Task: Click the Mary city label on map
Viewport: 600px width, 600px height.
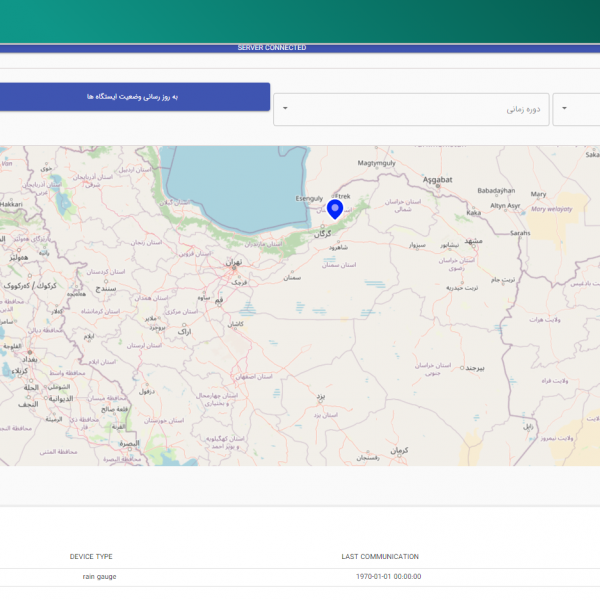Action: (x=538, y=194)
